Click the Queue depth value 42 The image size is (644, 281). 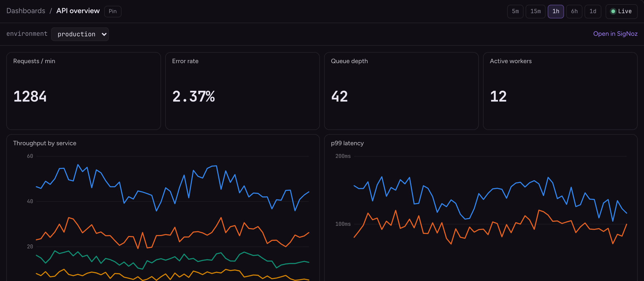[339, 96]
